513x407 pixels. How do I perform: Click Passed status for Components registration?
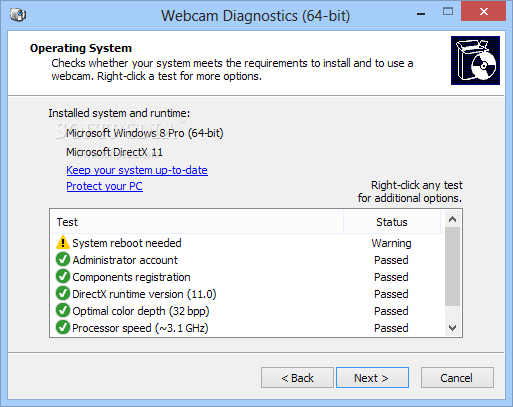tap(391, 277)
